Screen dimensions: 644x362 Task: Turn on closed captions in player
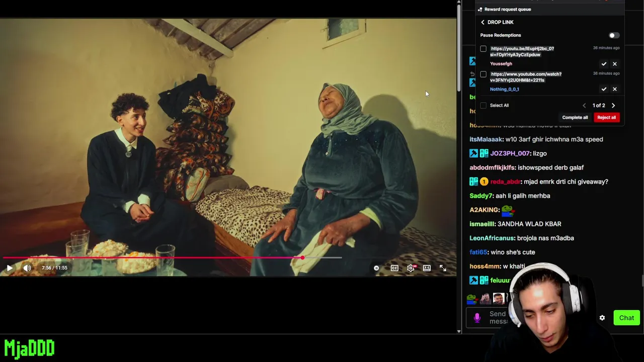point(394,268)
